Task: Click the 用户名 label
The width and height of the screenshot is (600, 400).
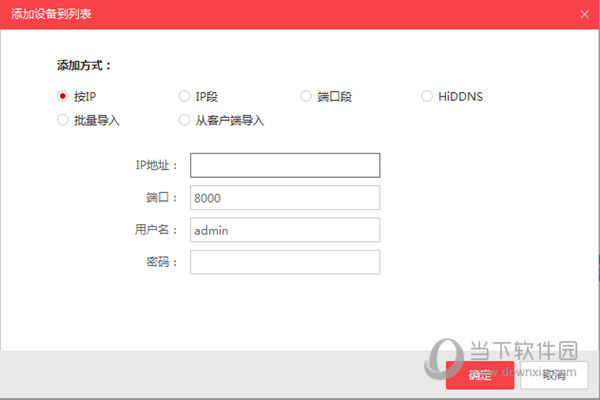Action: click(156, 230)
